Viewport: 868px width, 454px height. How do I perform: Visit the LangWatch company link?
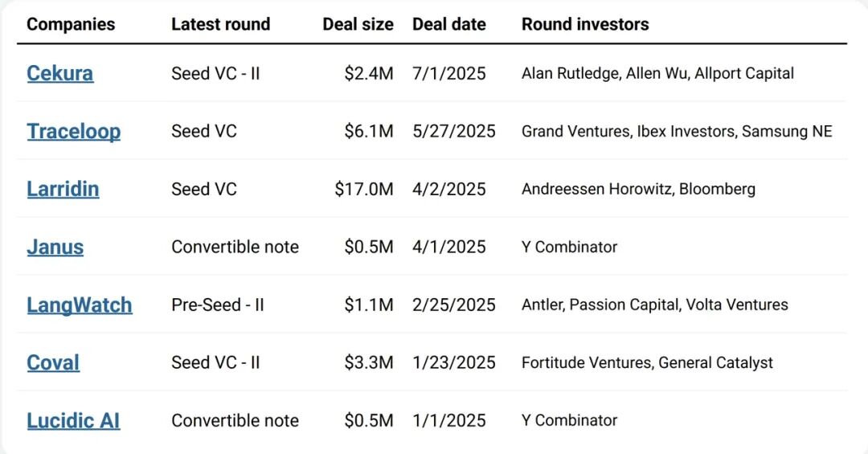79,305
